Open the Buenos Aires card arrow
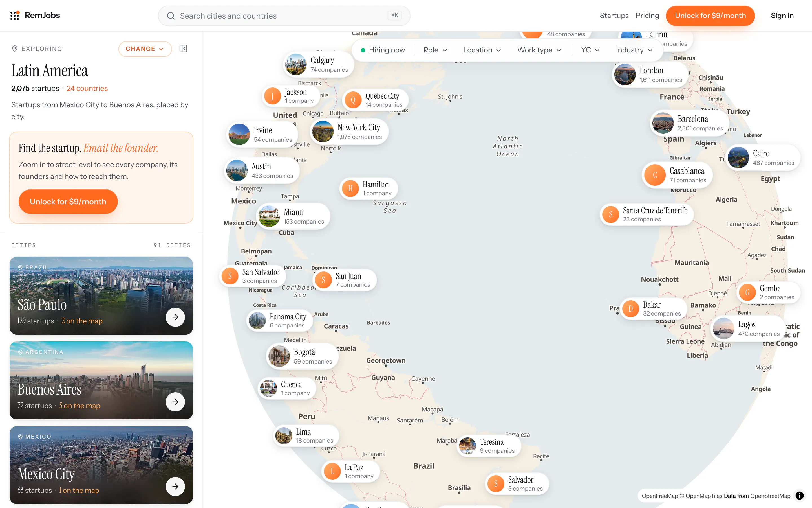Viewport: 812px width, 508px height. [175, 402]
